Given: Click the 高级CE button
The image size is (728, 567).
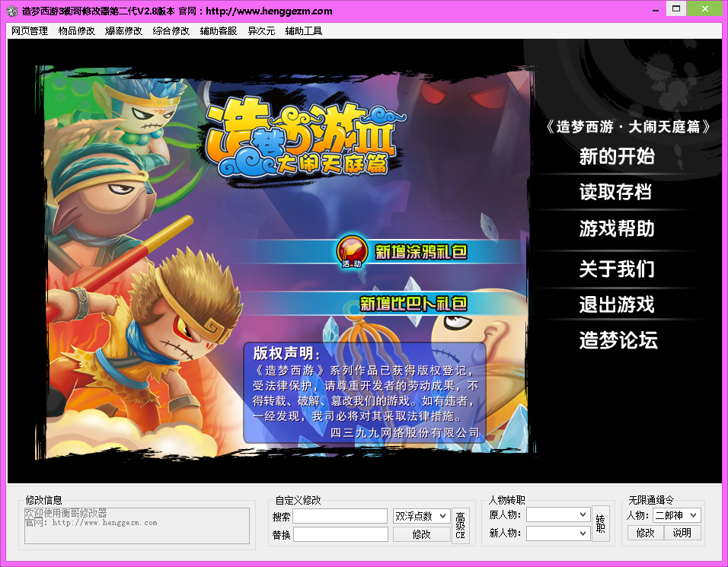Looking at the screenshot, I should (x=460, y=525).
